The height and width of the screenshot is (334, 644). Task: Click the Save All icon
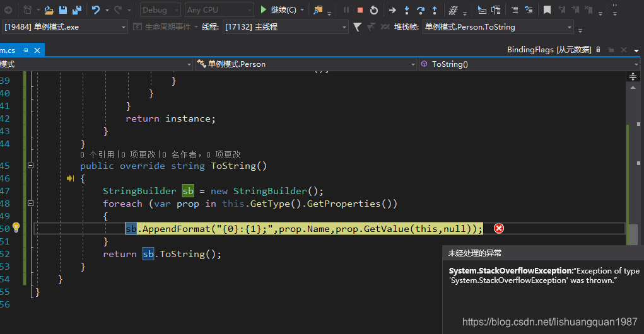point(77,10)
